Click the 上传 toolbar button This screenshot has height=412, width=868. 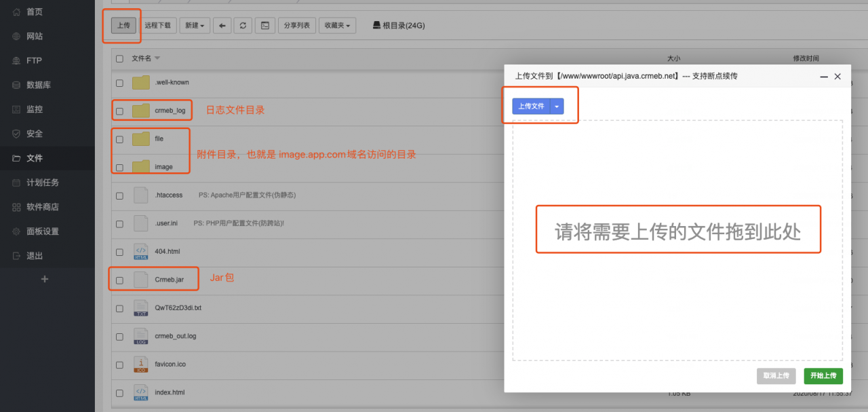coord(123,25)
